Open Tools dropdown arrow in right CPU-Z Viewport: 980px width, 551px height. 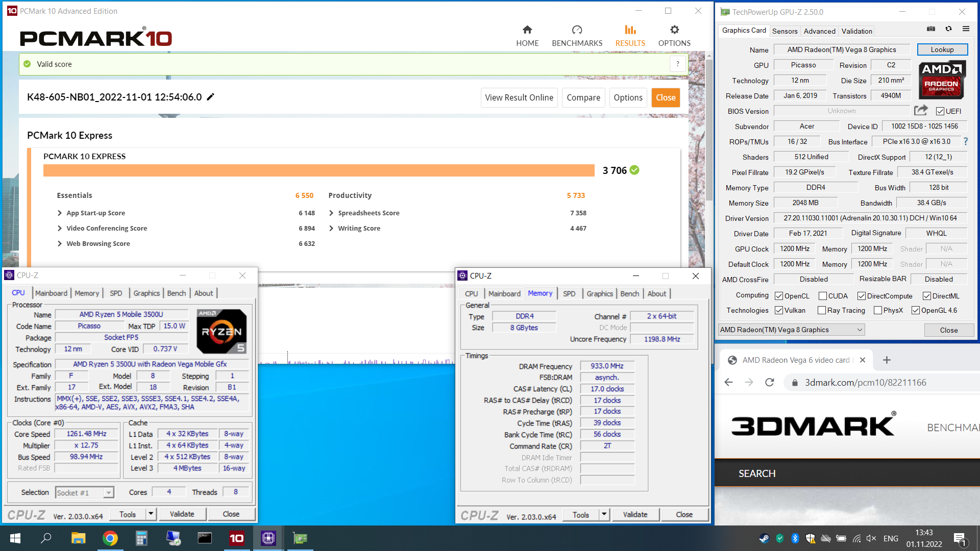pos(604,514)
